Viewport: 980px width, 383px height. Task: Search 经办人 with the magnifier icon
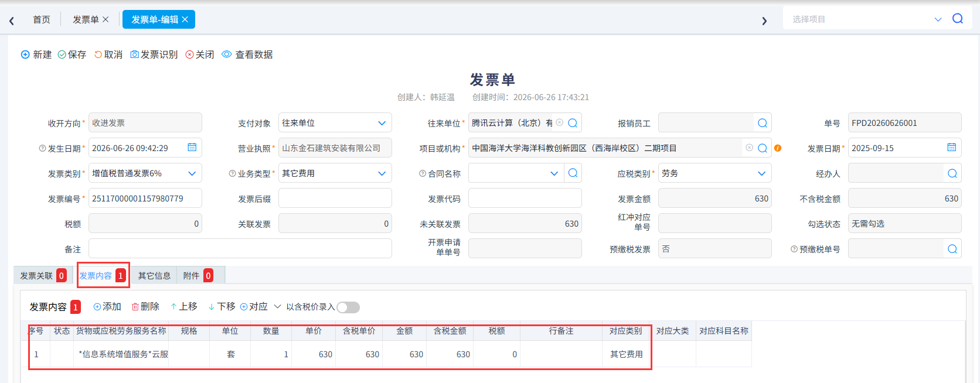pyautogui.click(x=952, y=173)
